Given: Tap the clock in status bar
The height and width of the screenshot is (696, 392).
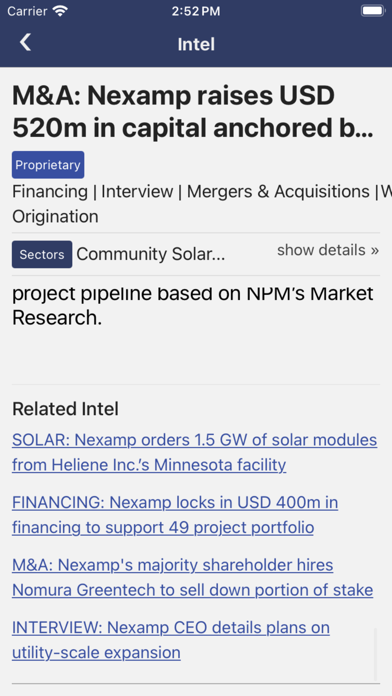Looking at the screenshot, I should point(196,11).
